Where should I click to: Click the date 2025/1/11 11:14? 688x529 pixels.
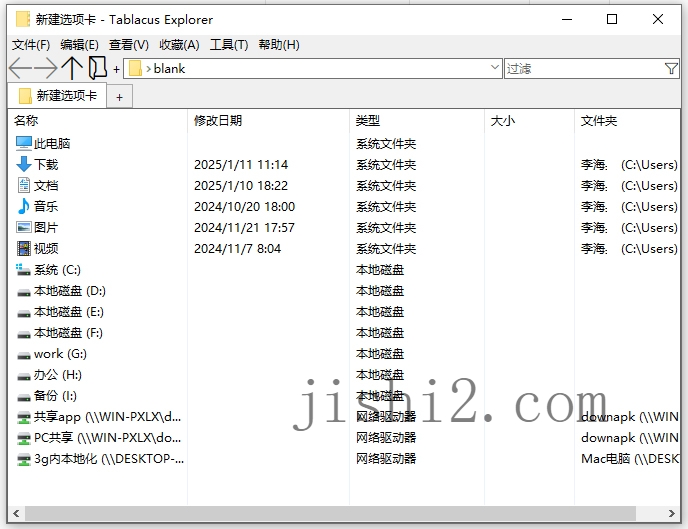click(x=241, y=164)
